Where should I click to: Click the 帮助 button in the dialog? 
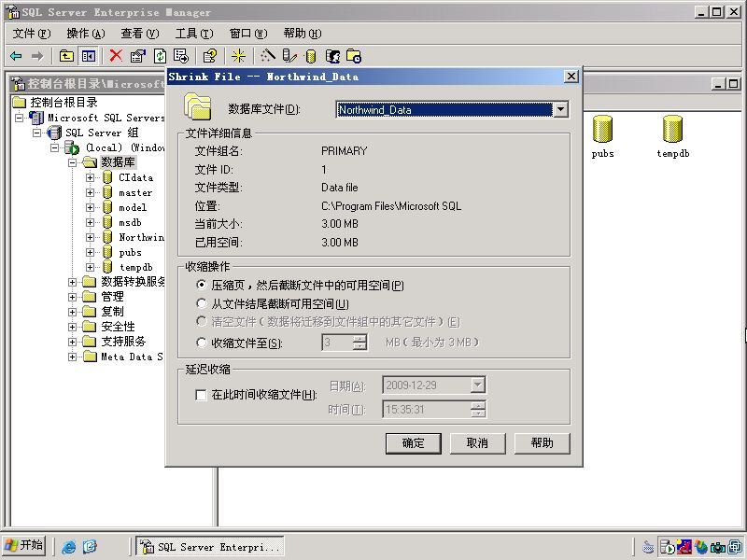pyautogui.click(x=543, y=443)
